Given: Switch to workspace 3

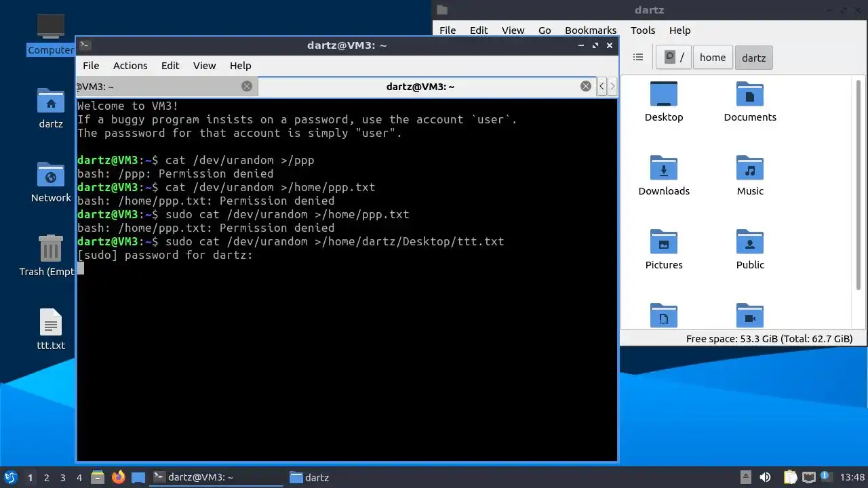Looking at the screenshot, I should (63, 478).
